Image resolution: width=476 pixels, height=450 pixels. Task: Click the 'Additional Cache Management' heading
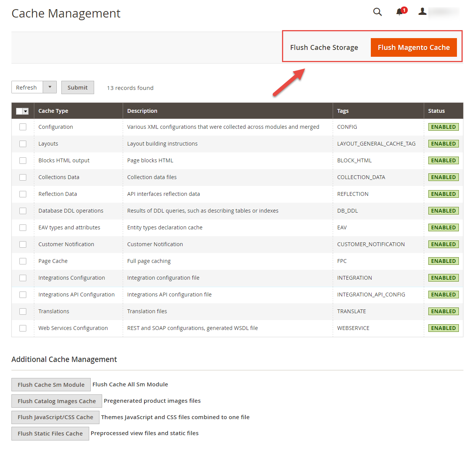click(x=64, y=359)
